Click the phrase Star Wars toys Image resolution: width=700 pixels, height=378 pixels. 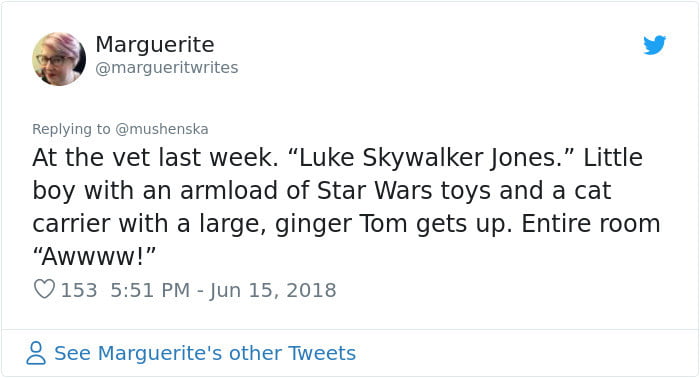tap(404, 191)
